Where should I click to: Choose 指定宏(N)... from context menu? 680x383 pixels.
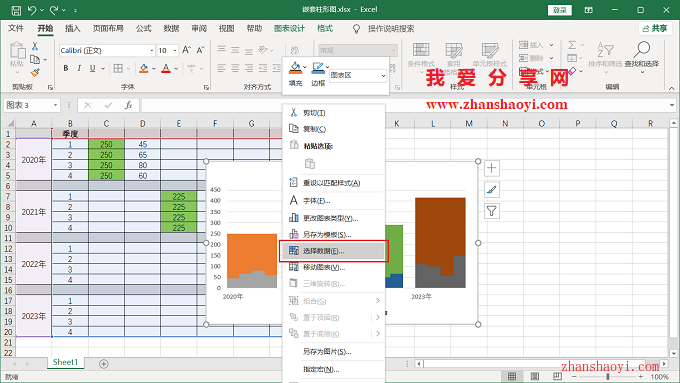[x=333, y=370]
